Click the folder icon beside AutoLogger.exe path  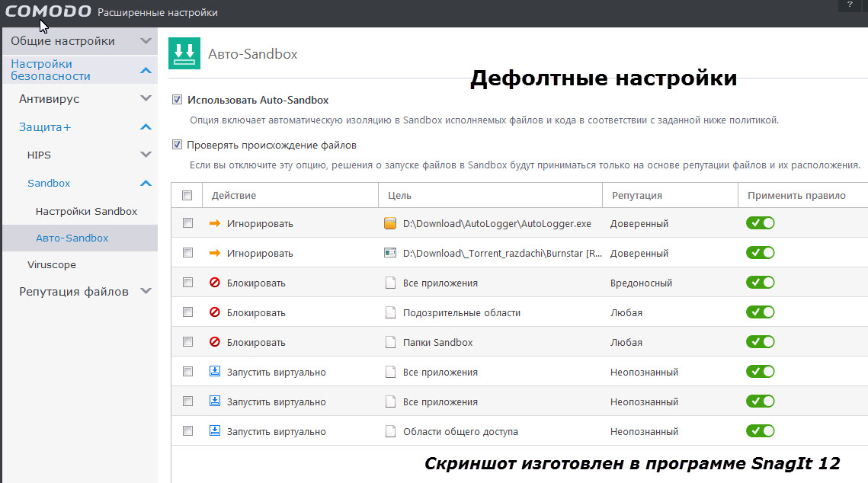click(x=390, y=223)
